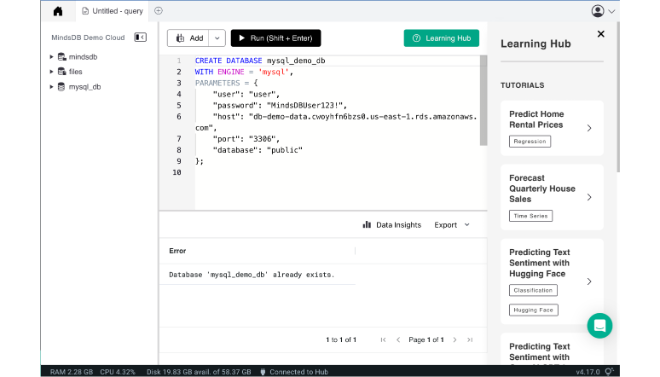Screen dimensions: 660x377
Task: Click the files tree label
Action: (76, 72)
